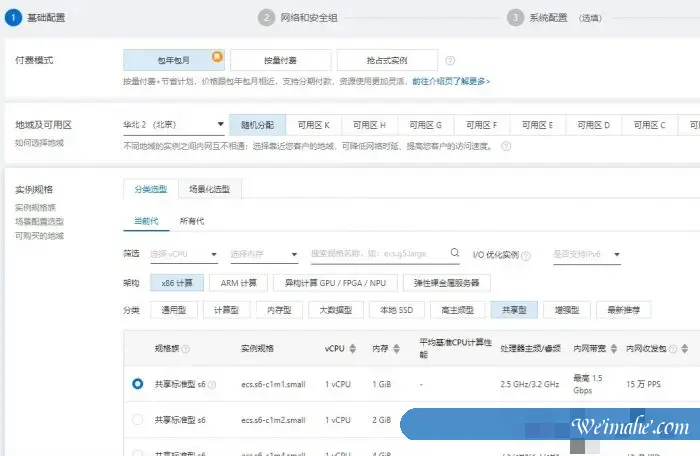Screen dimensions: 700x456
Task: Select 最新推荐 category
Action: (624, 310)
